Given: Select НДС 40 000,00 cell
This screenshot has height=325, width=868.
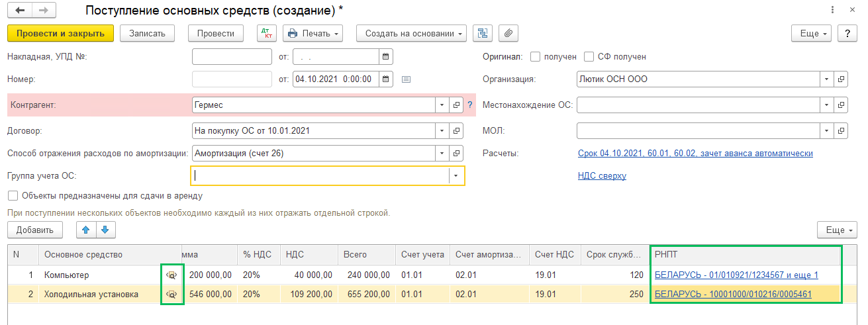Looking at the screenshot, I should pyautogui.click(x=309, y=275).
